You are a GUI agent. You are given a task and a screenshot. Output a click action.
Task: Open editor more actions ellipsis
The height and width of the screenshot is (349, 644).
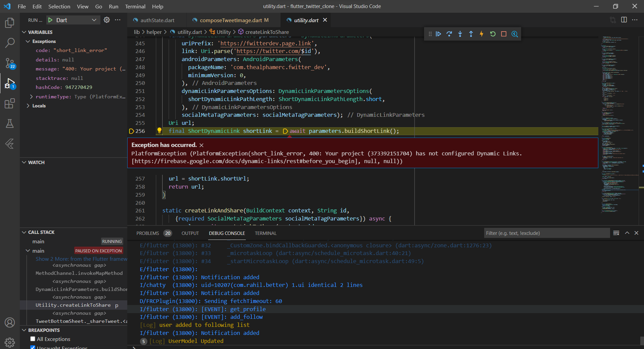(635, 20)
